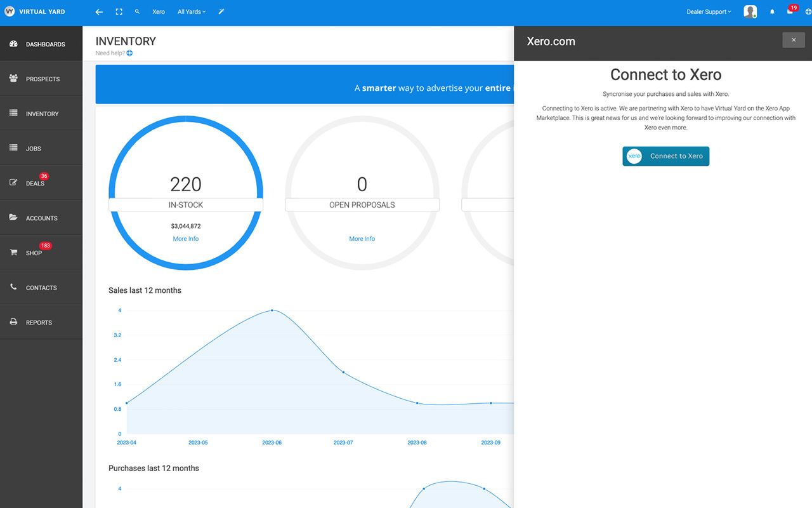
Task: Click the magic wand icon
Action: 221,12
